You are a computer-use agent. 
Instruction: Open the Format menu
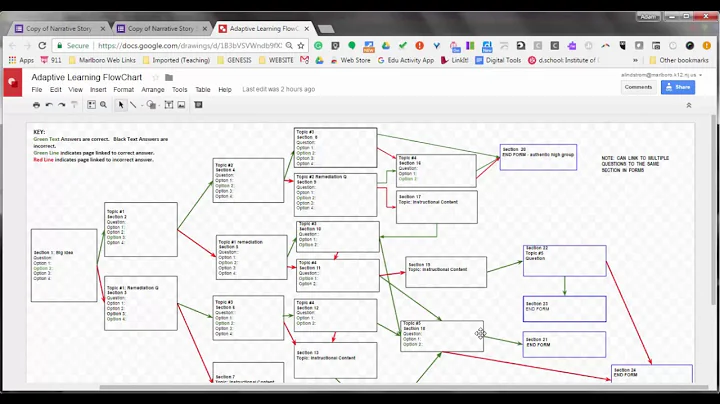pos(124,90)
